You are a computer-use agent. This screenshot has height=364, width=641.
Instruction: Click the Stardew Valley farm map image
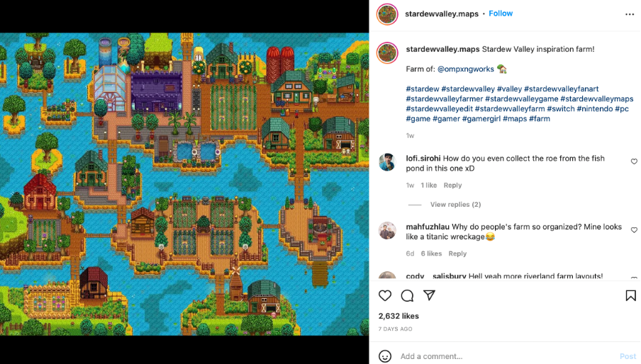tap(184, 184)
